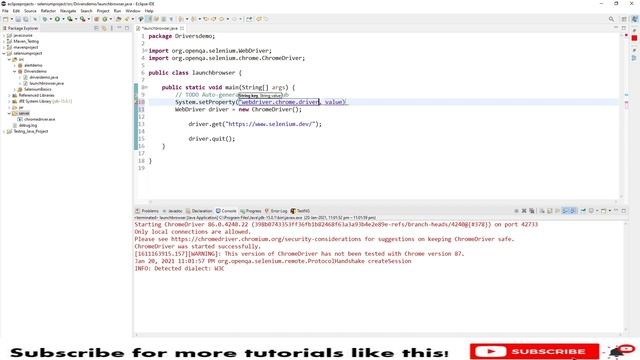Expand Testing_Java_Project
Screen dimensions: 640x360
(x=4, y=131)
